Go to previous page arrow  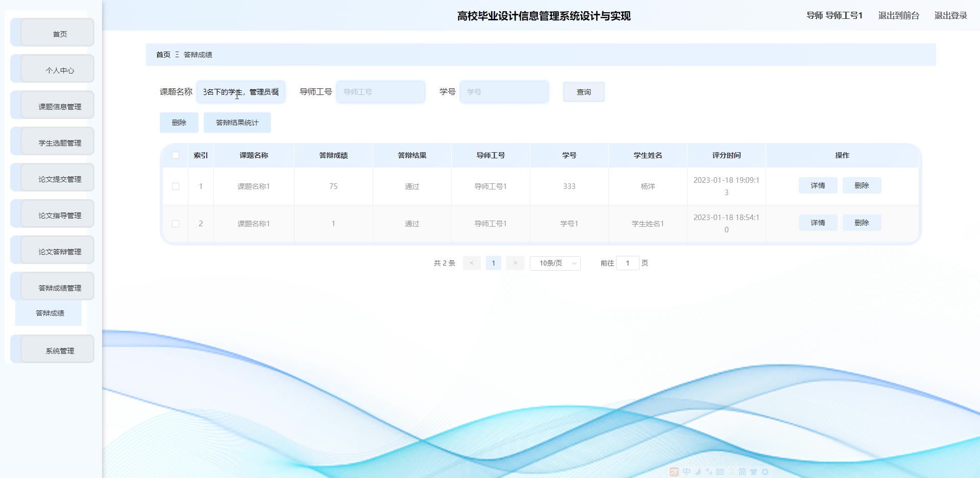(472, 263)
